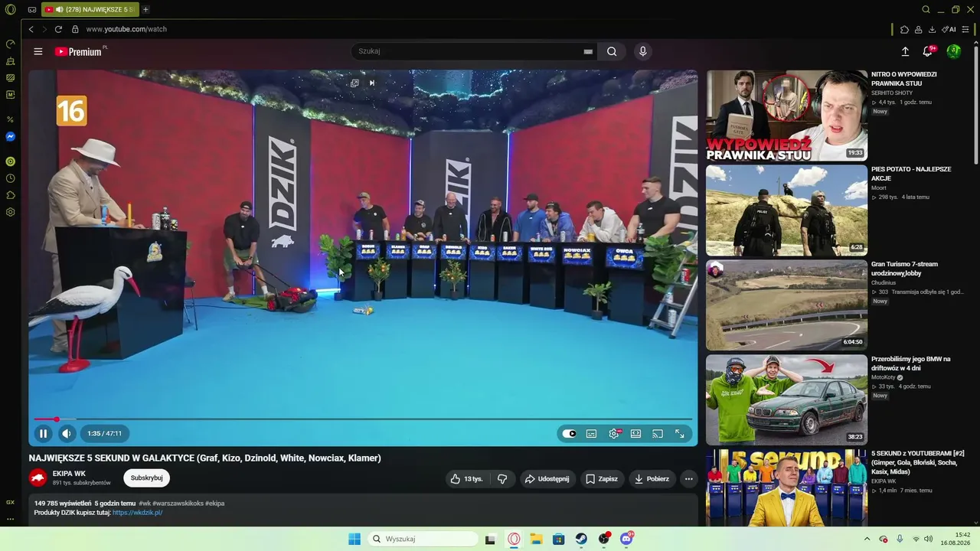Open the browser downloads icon
This screenshot has height=551, width=980.
[932, 29]
